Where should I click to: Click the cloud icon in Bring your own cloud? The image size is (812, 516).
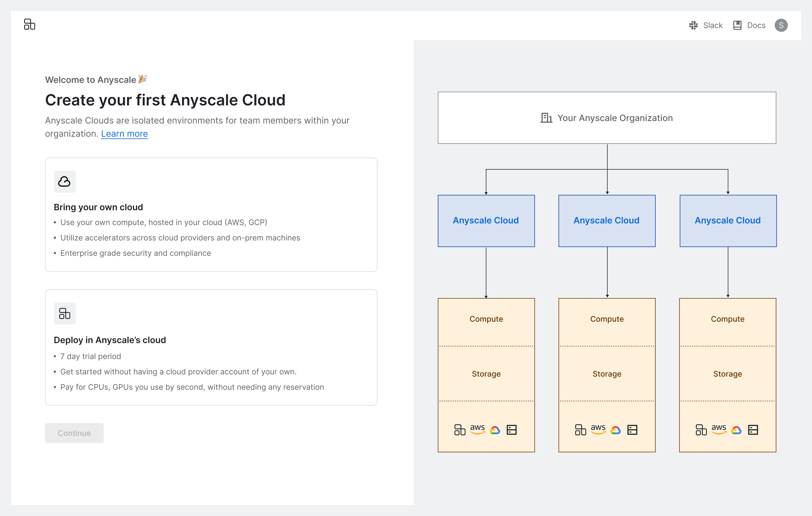[64, 182]
